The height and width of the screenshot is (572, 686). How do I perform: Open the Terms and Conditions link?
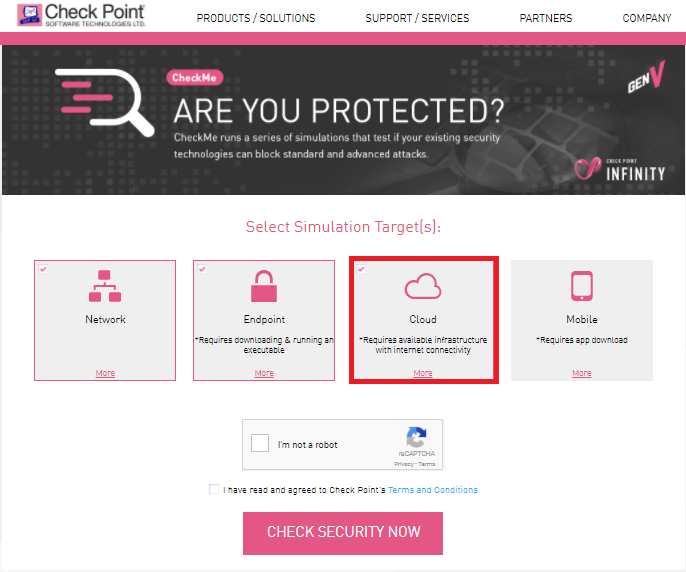(x=433, y=490)
